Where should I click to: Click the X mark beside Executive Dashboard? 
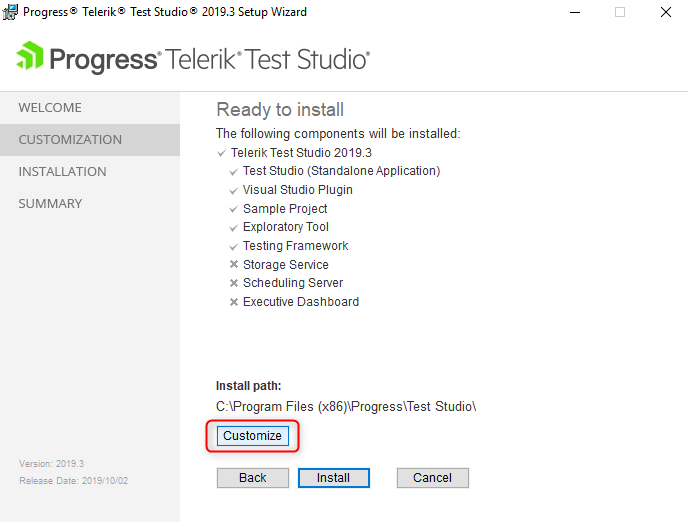tap(234, 302)
